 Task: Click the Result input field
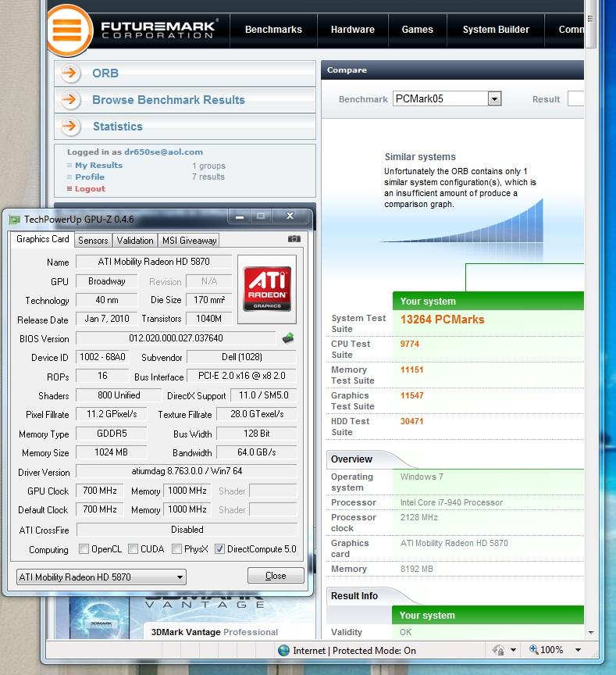tap(576, 99)
